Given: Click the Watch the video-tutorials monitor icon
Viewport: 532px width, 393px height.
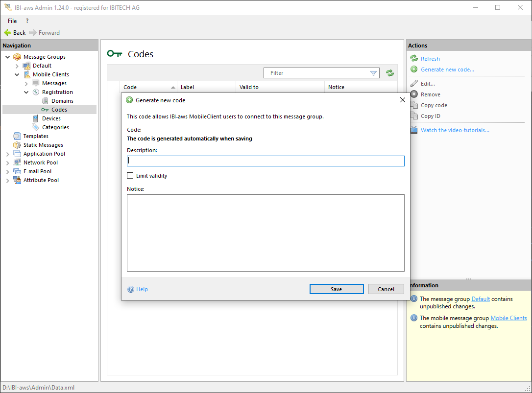Looking at the screenshot, I should point(414,130).
